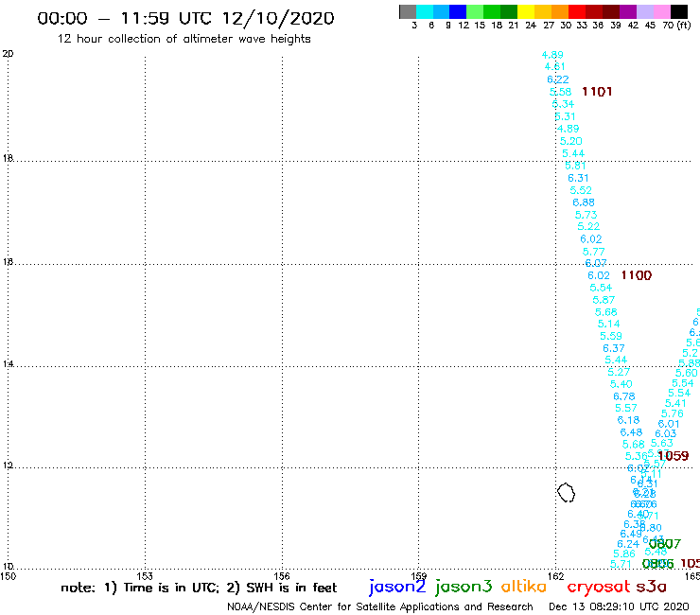Viewport: 700px width, 615px height.
Task: Click the wave height value 5.81
Action: tap(575, 166)
